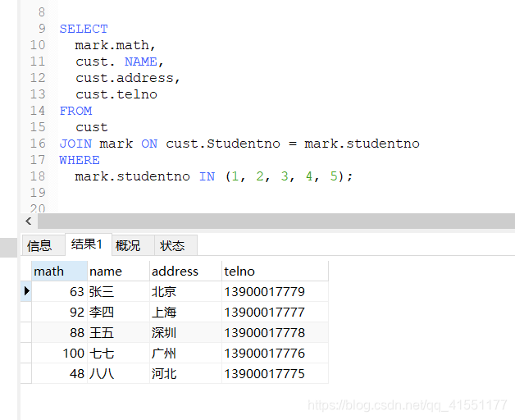The height and width of the screenshot is (420, 515).
Task: Select address cell 广州
Action: [185, 353]
